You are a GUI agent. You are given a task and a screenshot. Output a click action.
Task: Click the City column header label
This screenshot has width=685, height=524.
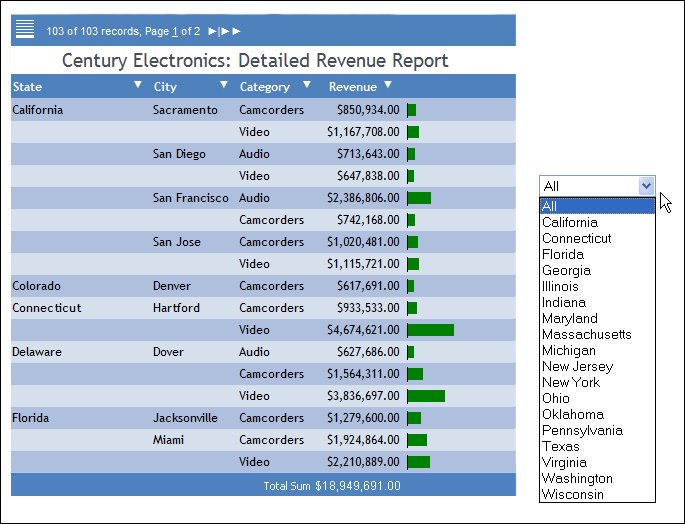165,87
